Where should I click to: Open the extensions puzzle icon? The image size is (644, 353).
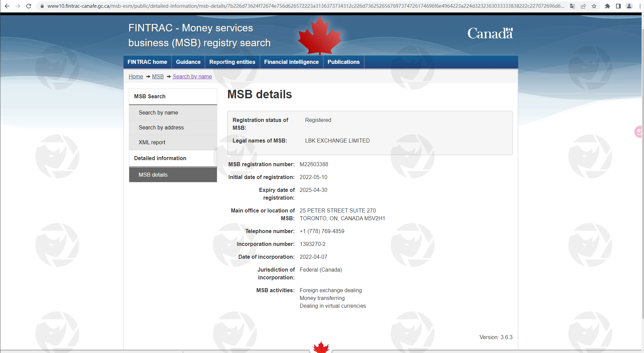coord(608,6)
